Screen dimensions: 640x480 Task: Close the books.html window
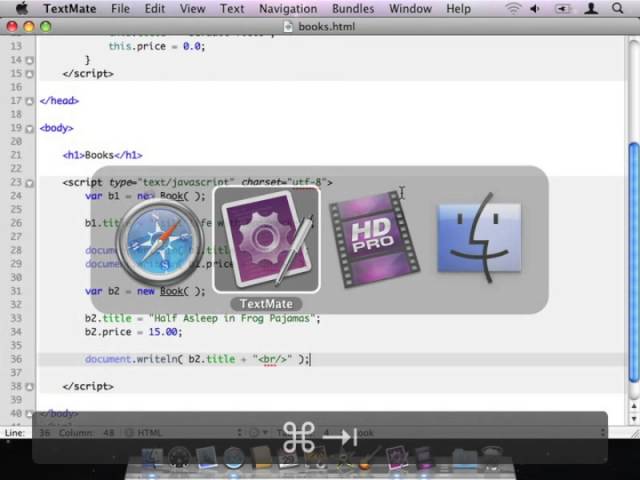(12, 27)
